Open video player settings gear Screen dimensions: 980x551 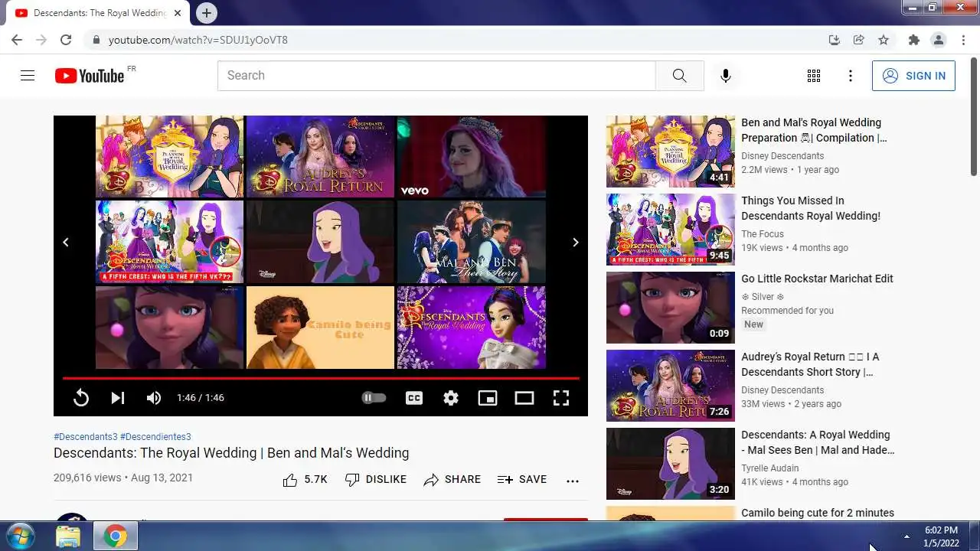coord(451,397)
